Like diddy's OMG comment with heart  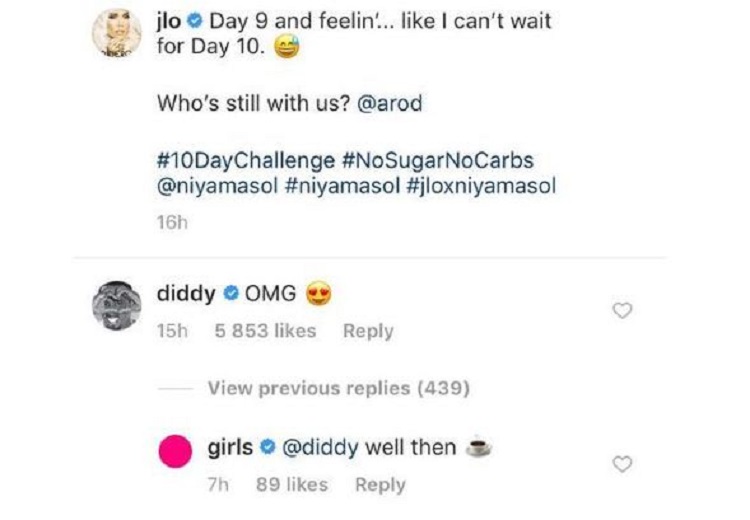coord(622,310)
